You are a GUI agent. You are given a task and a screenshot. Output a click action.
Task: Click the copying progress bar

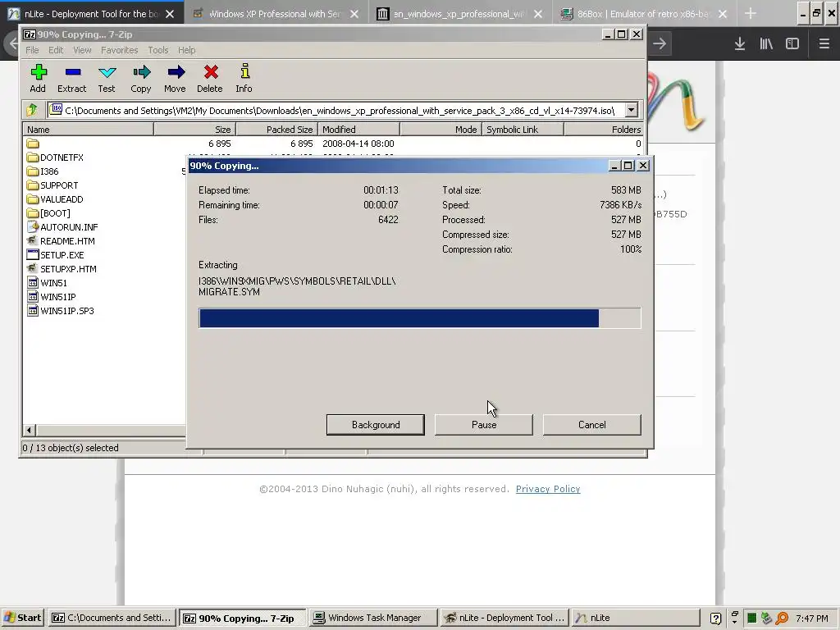click(x=419, y=318)
